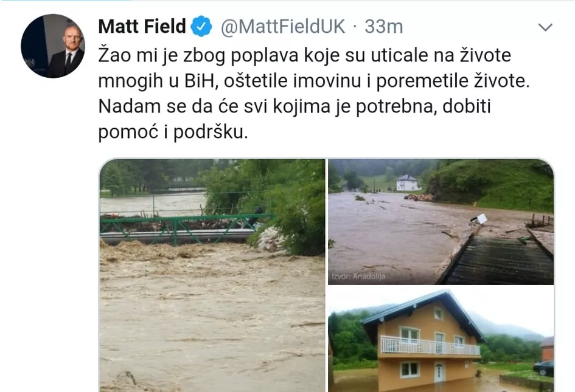View the flooded road photo with white house

441,221
